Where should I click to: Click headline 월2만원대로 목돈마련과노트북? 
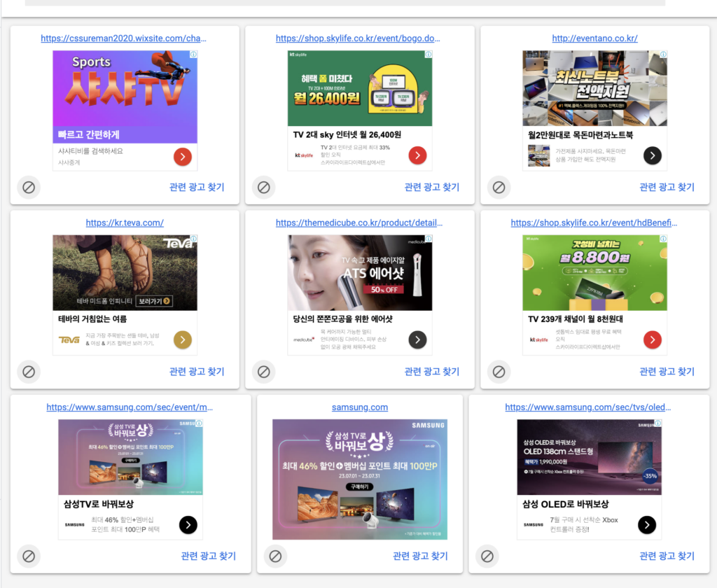point(580,135)
